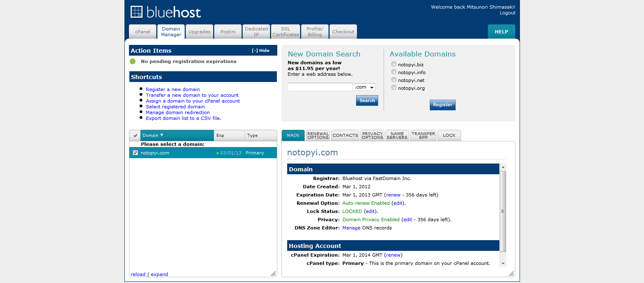The height and width of the screenshot is (283, 644).
Task: Switch to the CONTACTS tab
Action: [x=345, y=136]
